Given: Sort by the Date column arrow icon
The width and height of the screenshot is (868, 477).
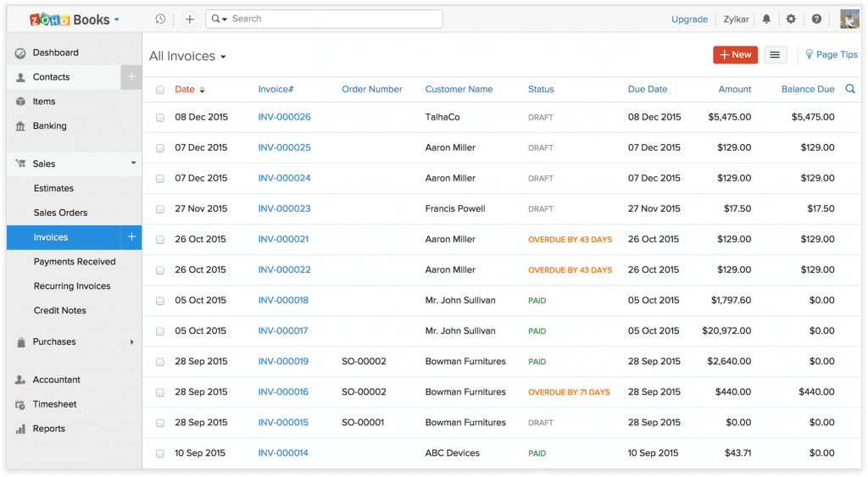Looking at the screenshot, I should click(x=202, y=90).
